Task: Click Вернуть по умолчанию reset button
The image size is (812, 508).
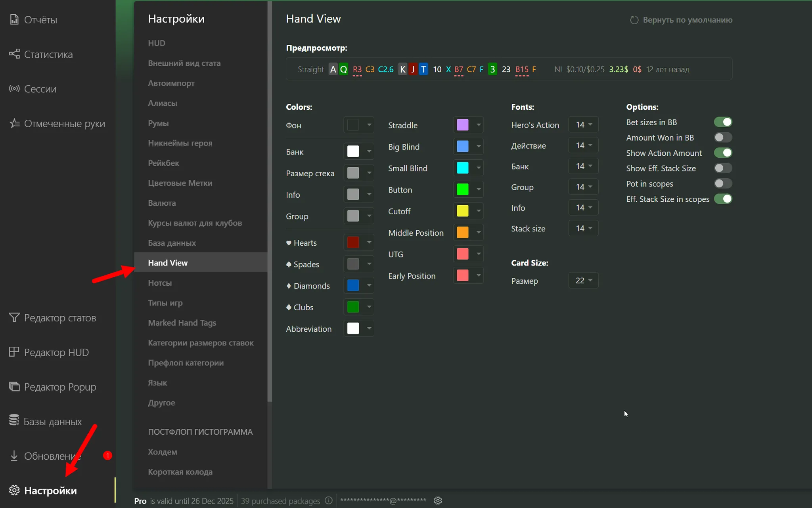Action: click(x=682, y=20)
